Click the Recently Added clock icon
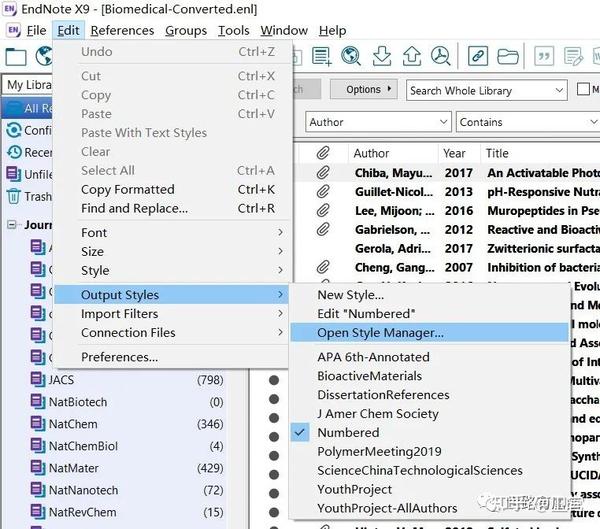 click(14, 152)
